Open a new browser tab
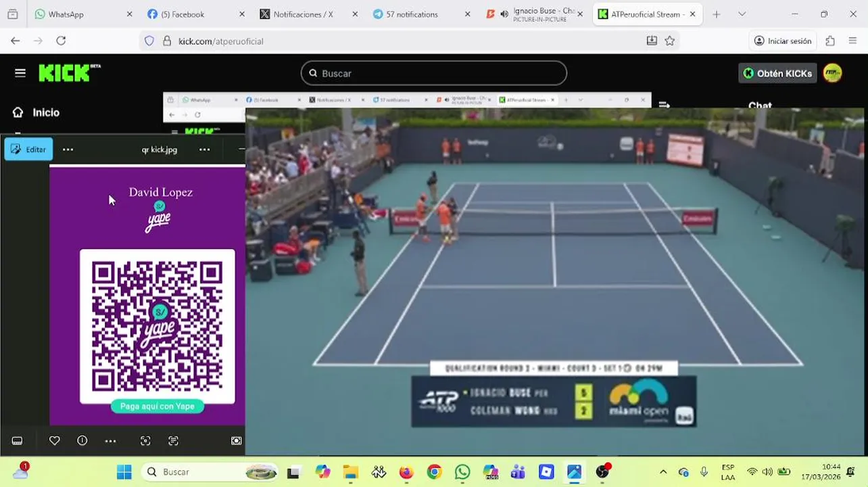Screen dimensions: 868x487 point(717,14)
